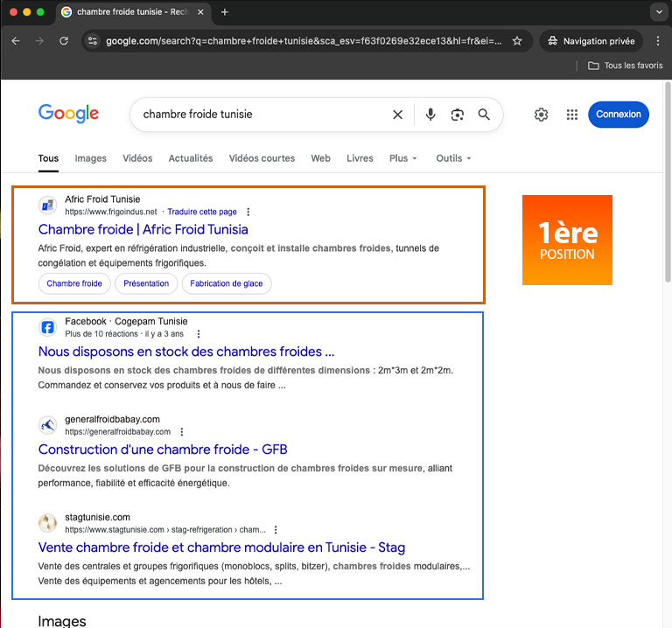Expand the Outils dropdown
The height and width of the screenshot is (628, 672).
pos(453,158)
